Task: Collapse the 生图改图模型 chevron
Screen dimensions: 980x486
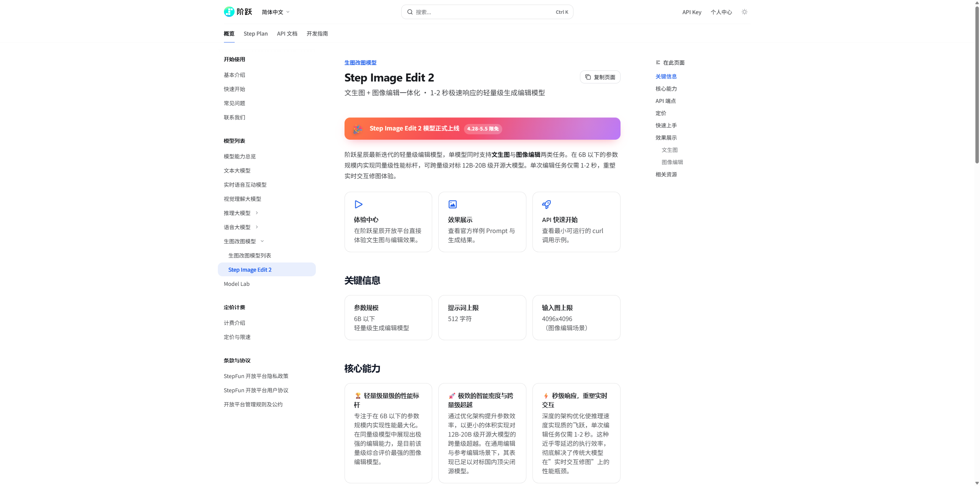Action: coord(262,241)
